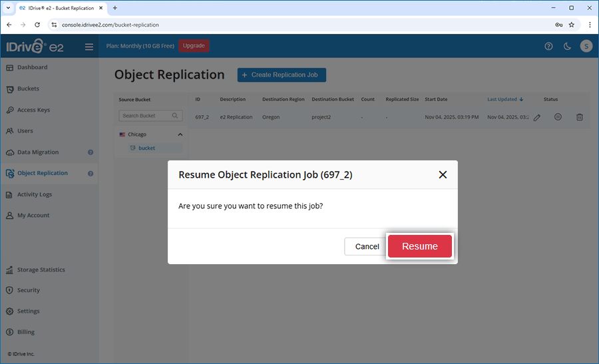Screen dimensions: 599x364
Task: Open the browser tab list dropdown
Action: (x=8, y=8)
